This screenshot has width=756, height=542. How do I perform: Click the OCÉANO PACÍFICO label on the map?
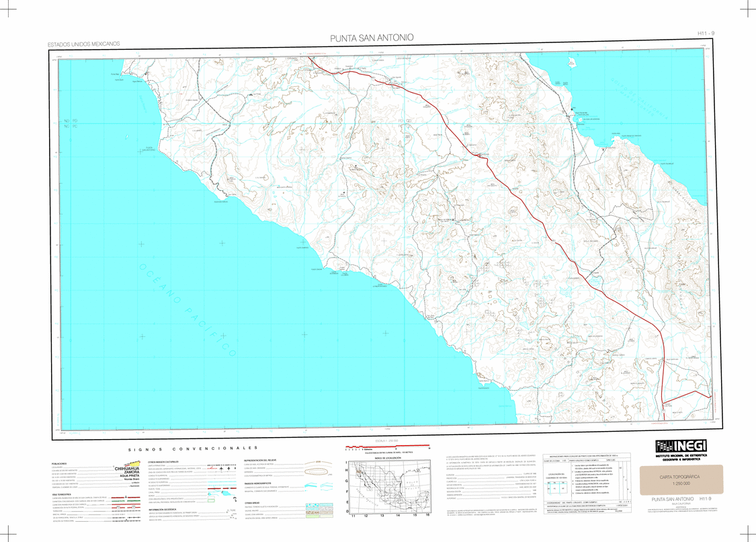tap(188, 310)
